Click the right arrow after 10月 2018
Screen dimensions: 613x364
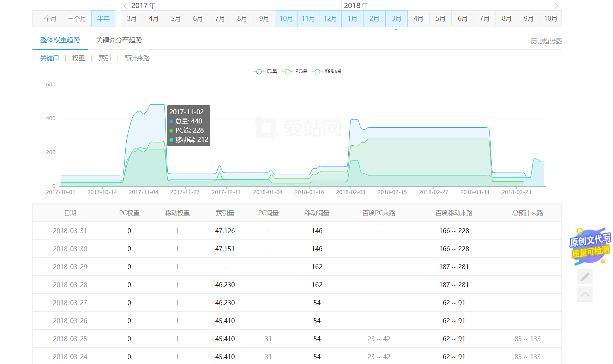[556, 5]
